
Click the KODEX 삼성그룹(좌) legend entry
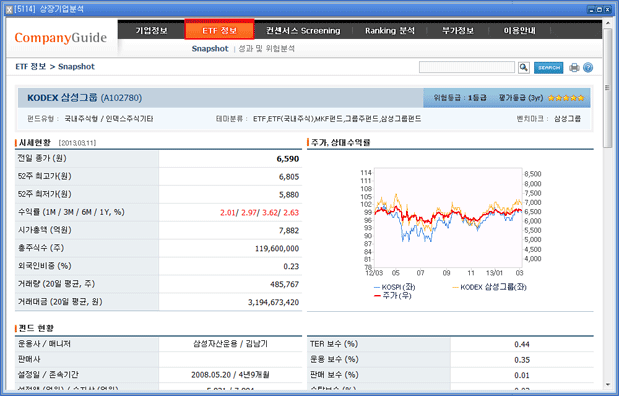point(489,287)
